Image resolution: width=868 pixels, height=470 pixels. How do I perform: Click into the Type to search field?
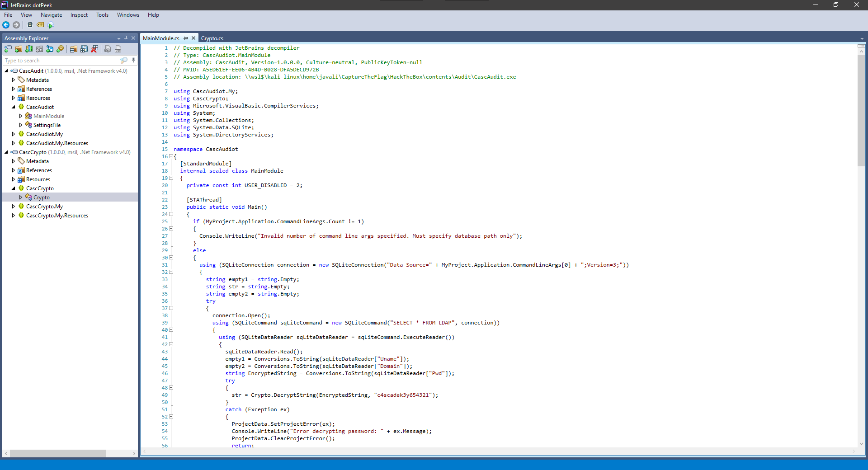(x=61, y=61)
